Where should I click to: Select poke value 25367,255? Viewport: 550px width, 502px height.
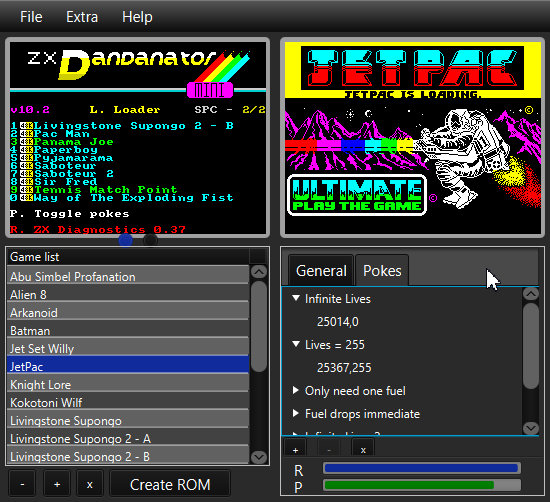coord(344,368)
